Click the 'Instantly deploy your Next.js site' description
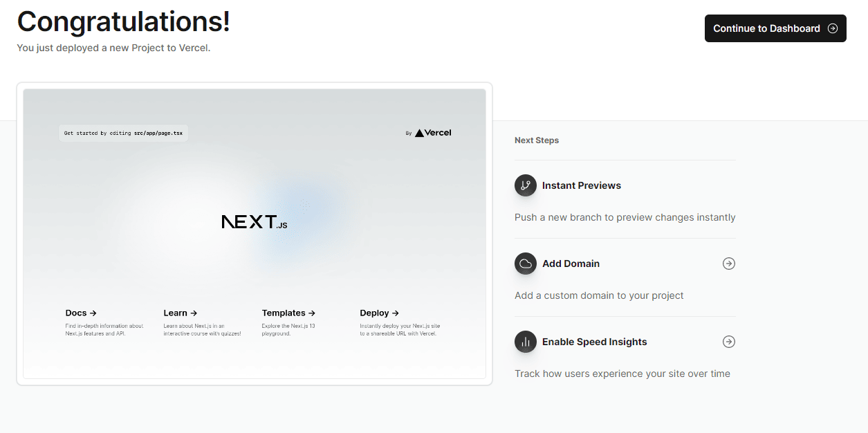Viewport: 868px width, 433px height. click(400, 330)
